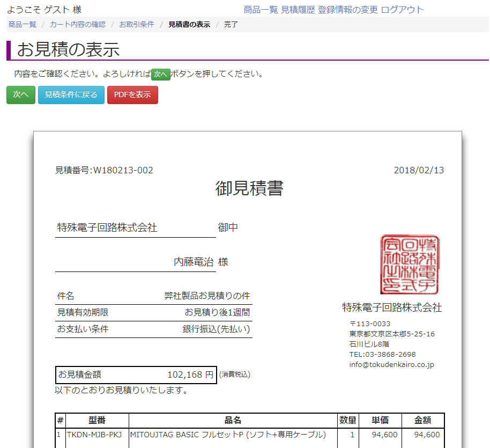This screenshot has height=448, width=490.
Task: Click the bold 見積書の表示 breadcrumb
Action: coord(189,25)
